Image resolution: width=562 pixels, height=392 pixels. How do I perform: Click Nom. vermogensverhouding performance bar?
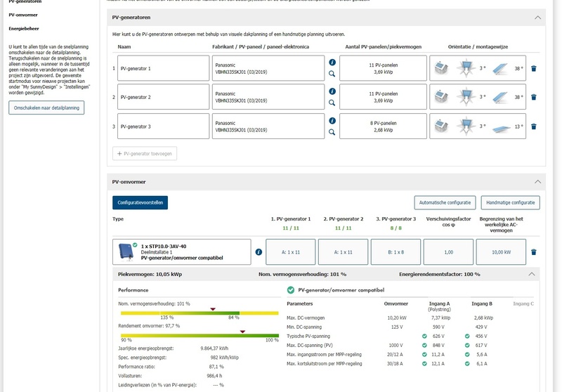point(200,313)
